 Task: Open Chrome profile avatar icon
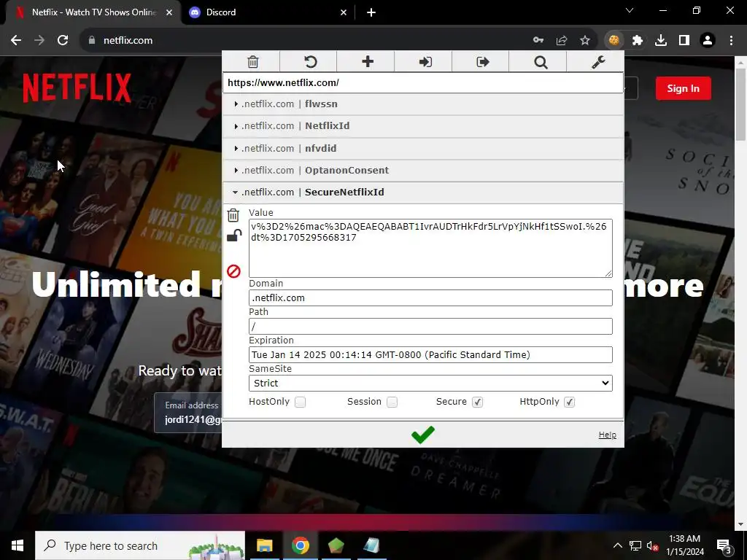[x=708, y=41]
